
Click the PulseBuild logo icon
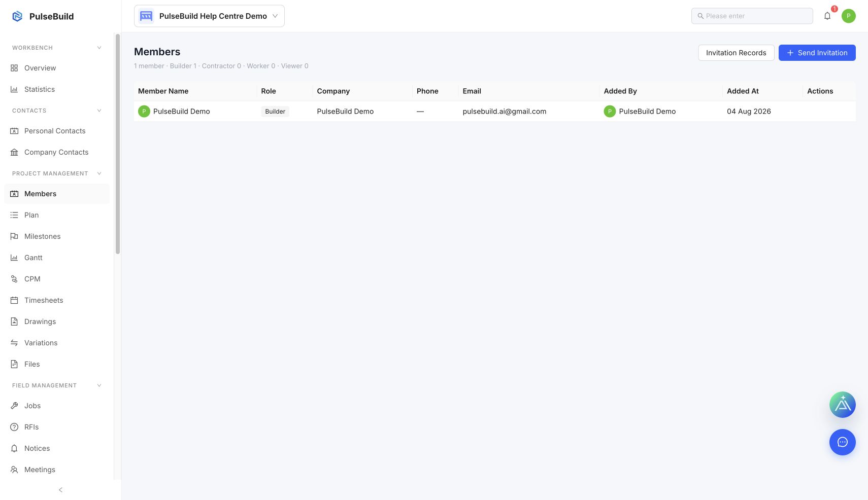(17, 16)
